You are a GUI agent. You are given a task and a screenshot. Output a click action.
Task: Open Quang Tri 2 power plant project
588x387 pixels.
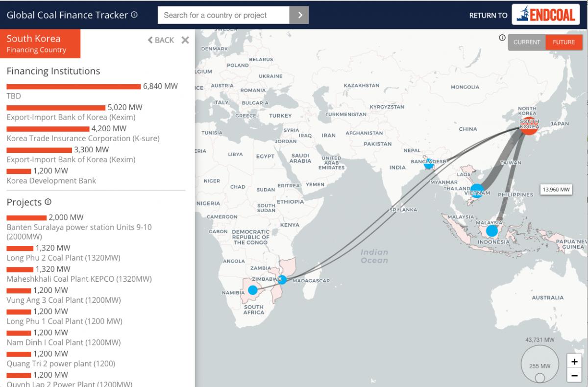61,363
